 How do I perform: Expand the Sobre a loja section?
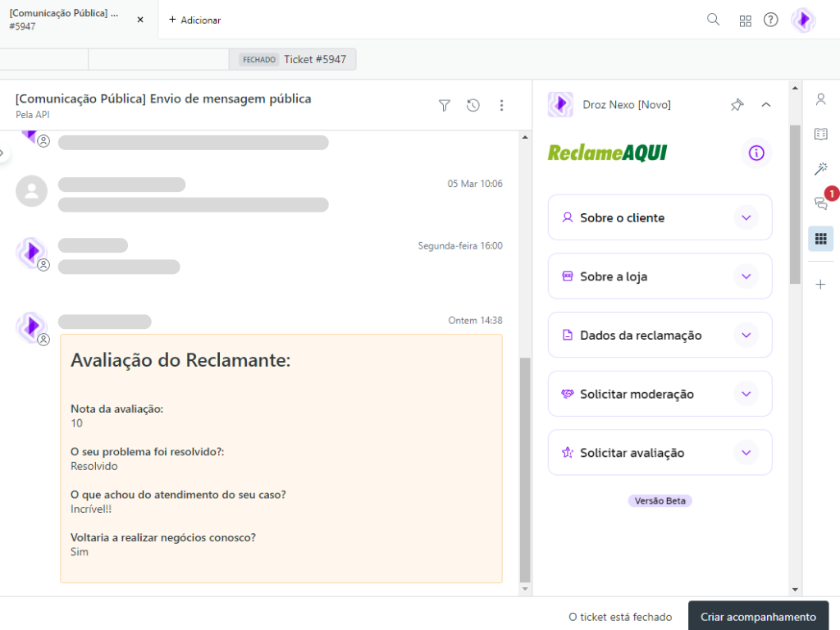[746, 276]
